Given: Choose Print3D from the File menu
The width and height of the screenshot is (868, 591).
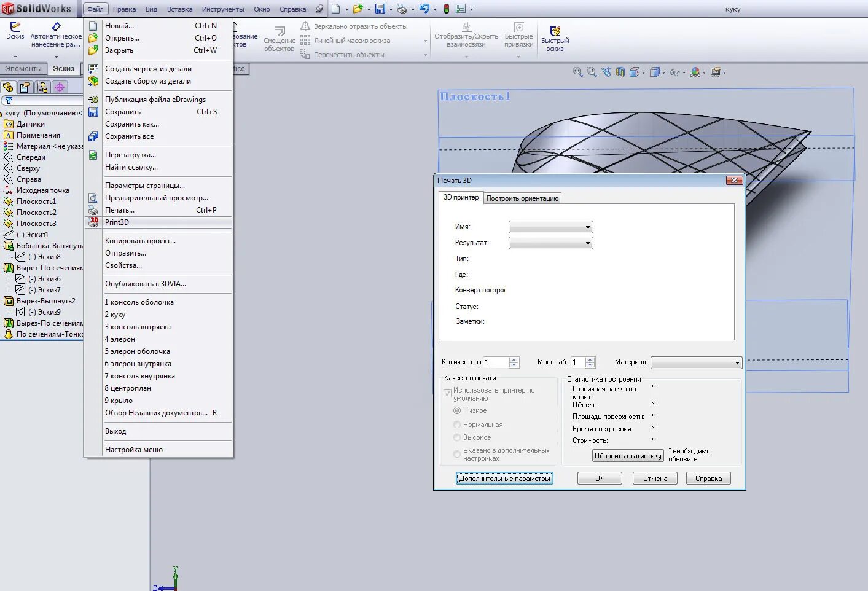Looking at the screenshot, I should [158, 222].
